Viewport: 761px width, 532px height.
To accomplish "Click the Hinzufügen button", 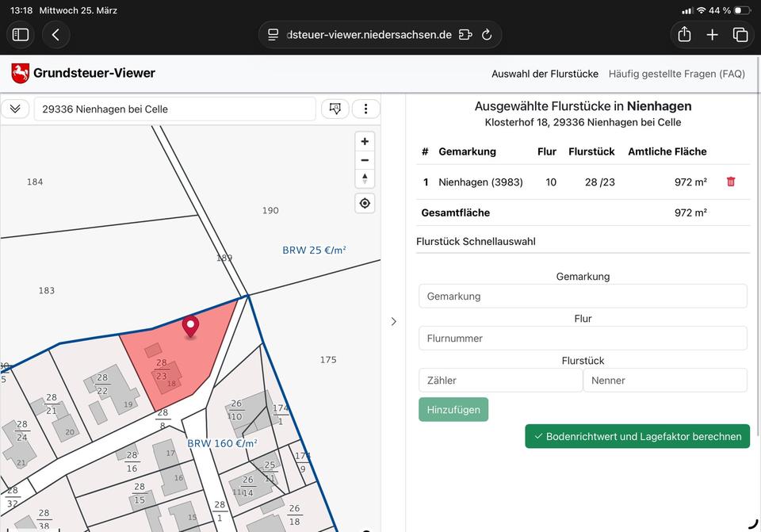I will [x=453, y=409].
